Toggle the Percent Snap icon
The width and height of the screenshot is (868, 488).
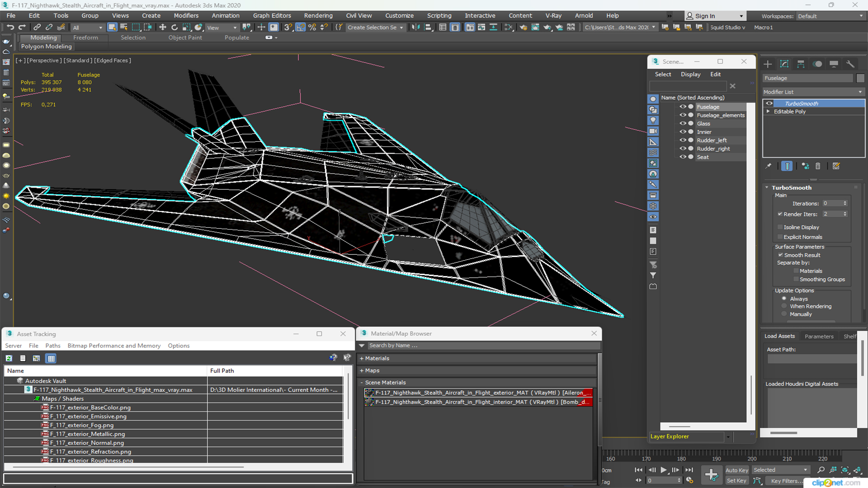(x=312, y=27)
